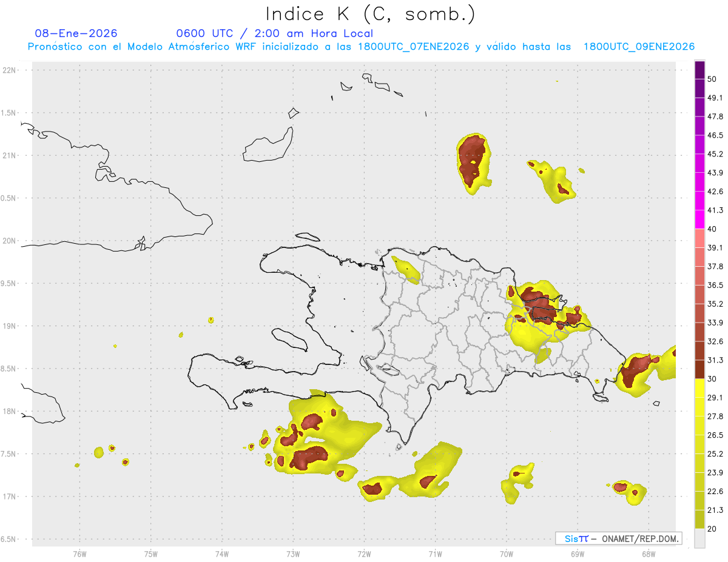Click the '49.1' colorbar value

tap(715, 98)
